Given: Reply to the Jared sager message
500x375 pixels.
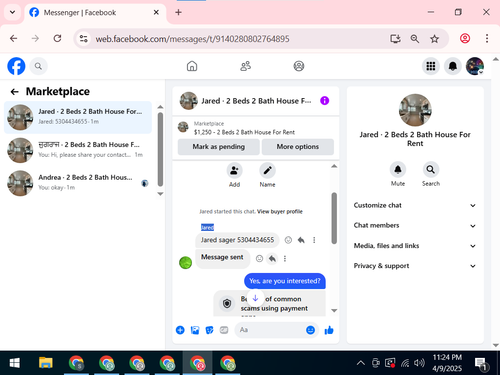Looking at the screenshot, I should tap(301, 240).
